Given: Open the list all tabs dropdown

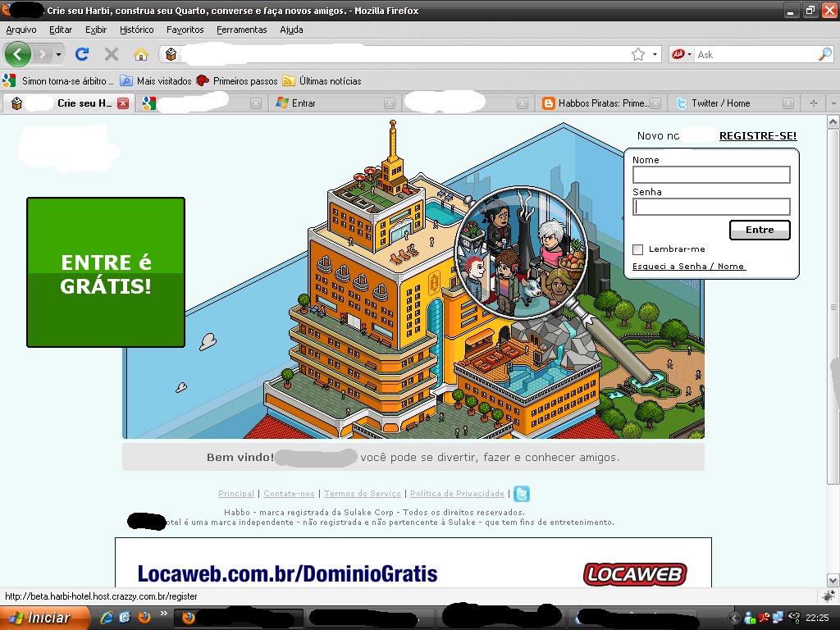Looking at the screenshot, I should (x=833, y=103).
